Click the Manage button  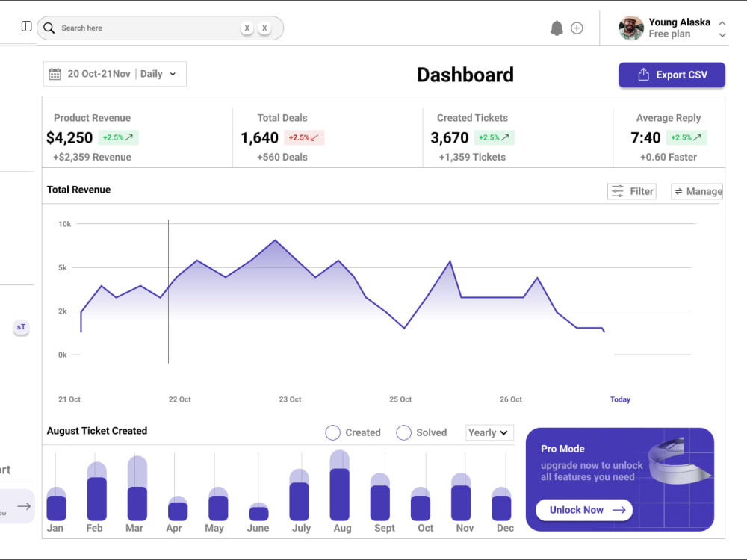(x=697, y=191)
